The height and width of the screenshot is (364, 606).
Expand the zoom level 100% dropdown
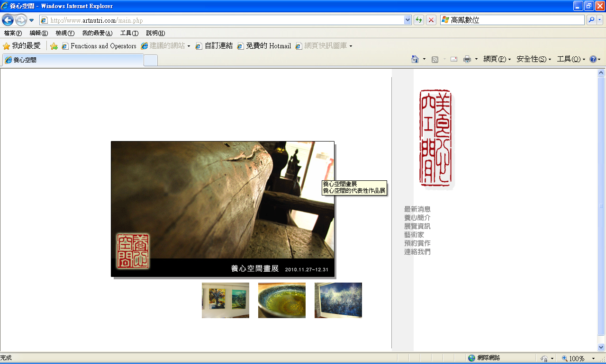tap(593, 359)
